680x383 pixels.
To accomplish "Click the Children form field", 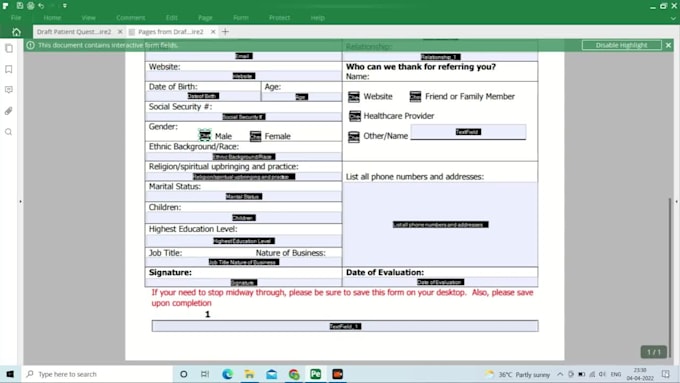I will pyautogui.click(x=243, y=218).
